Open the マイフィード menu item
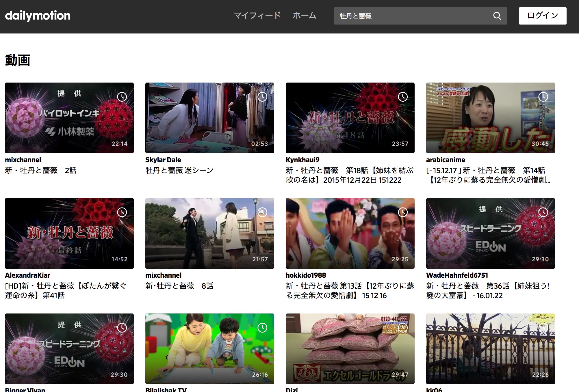Viewport: 579px width, 392px height. click(257, 16)
